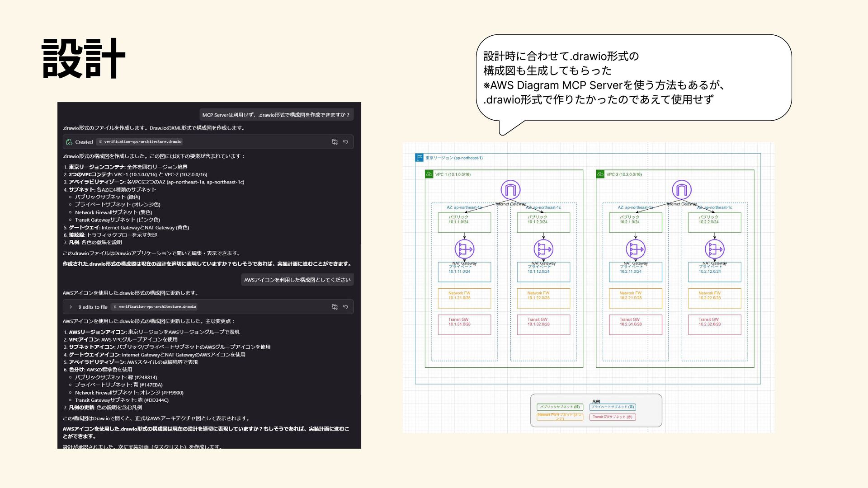This screenshot has height=488, width=868.
Task: Click the VPC-1 (10.1.0.0/16) label
Action: 453,174
